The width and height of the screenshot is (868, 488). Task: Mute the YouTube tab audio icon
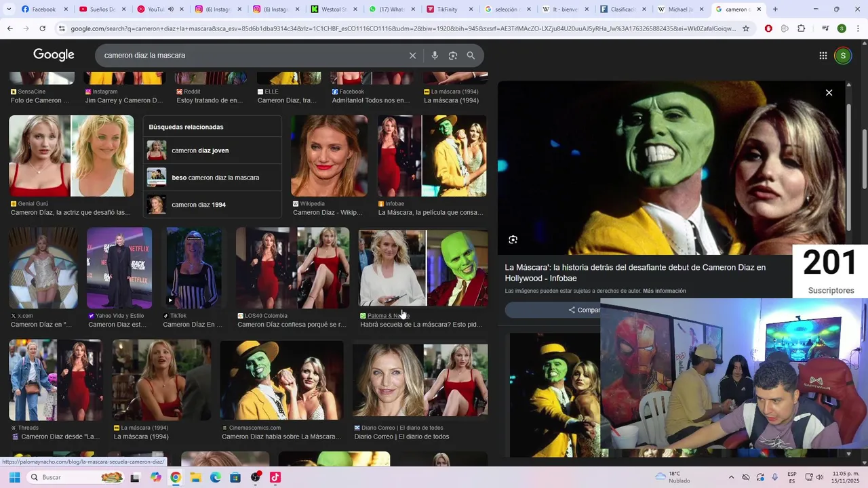170,9
